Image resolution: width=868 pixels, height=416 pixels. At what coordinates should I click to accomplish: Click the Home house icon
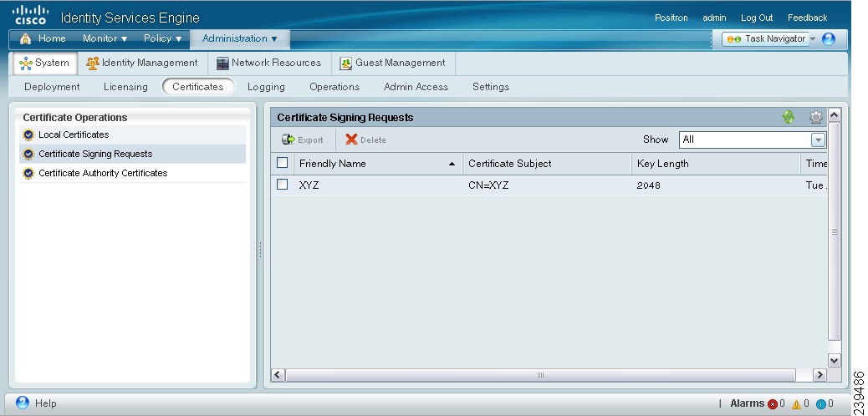pos(25,38)
